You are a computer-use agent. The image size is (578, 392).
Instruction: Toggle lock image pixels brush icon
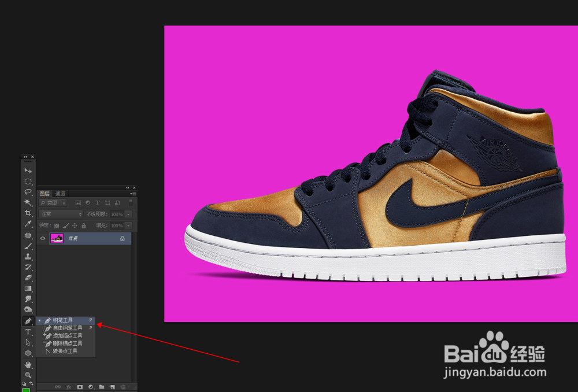coord(66,225)
